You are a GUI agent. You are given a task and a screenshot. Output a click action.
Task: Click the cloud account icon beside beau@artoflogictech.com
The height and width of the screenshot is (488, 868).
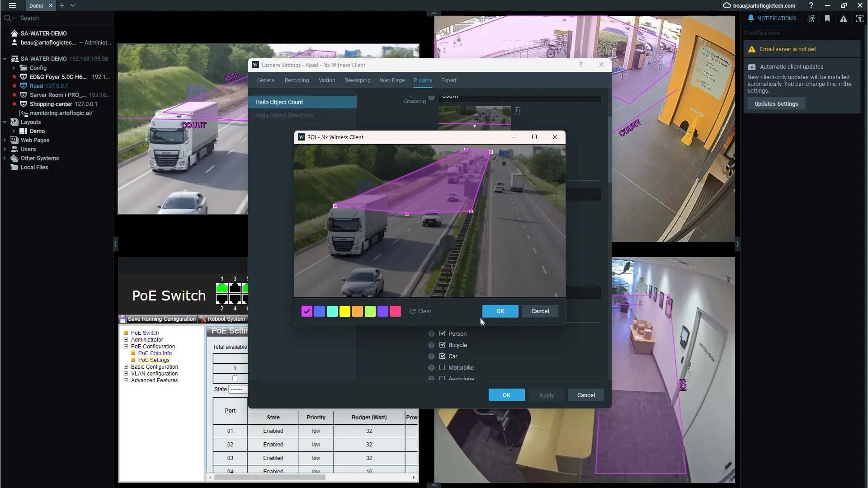coord(727,5)
